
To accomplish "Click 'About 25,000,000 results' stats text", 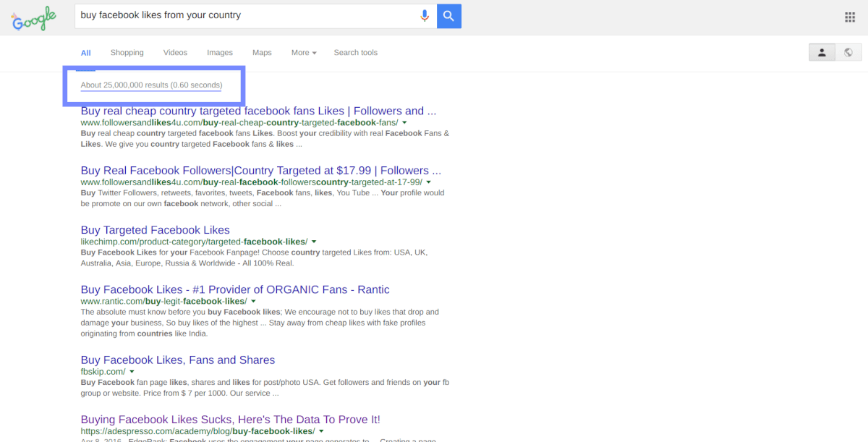I will click(151, 85).
